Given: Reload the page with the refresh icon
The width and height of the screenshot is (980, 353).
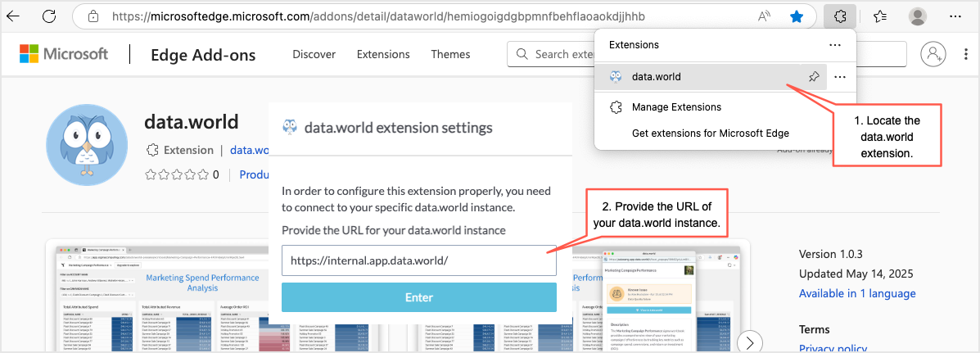Looking at the screenshot, I should pyautogui.click(x=48, y=16).
